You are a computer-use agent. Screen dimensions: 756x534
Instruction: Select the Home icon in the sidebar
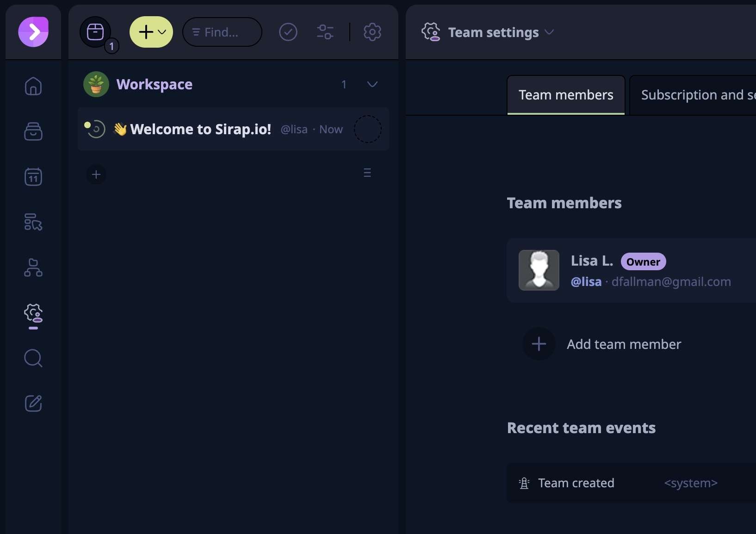(x=33, y=87)
